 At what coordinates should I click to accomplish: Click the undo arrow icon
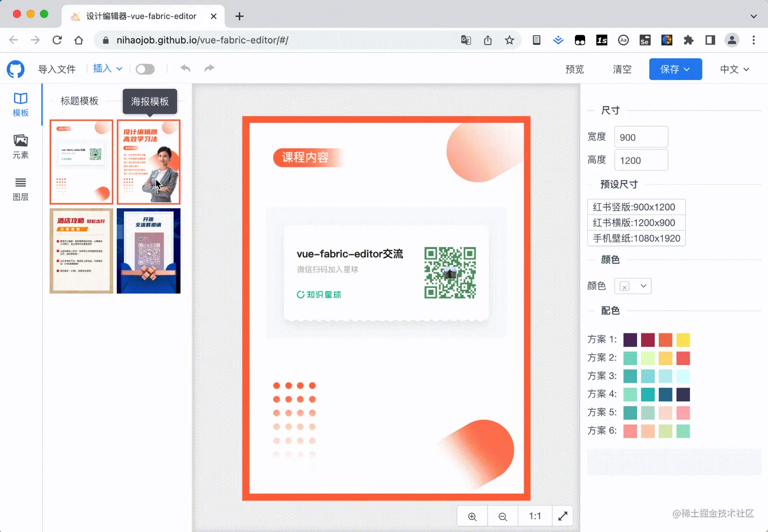tap(185, 68)
